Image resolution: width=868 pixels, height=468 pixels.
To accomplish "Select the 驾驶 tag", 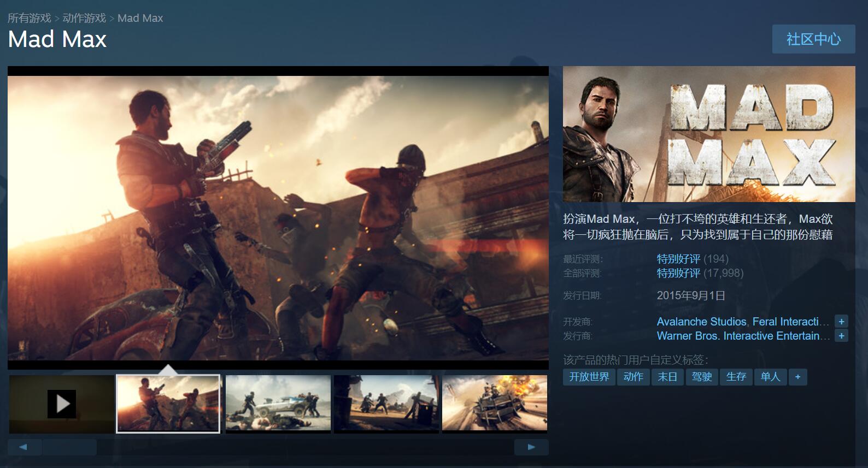I will coord(702,377).
